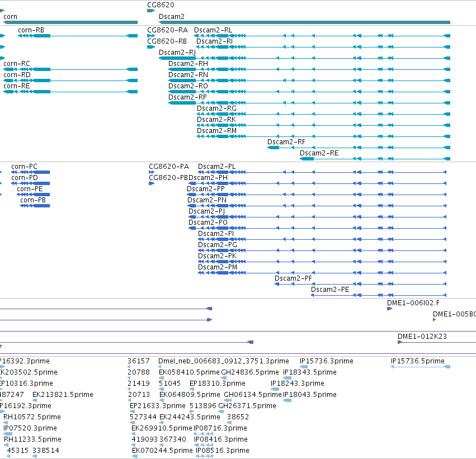Select the Dscam2-PM protein

click(x=322, y=273)
